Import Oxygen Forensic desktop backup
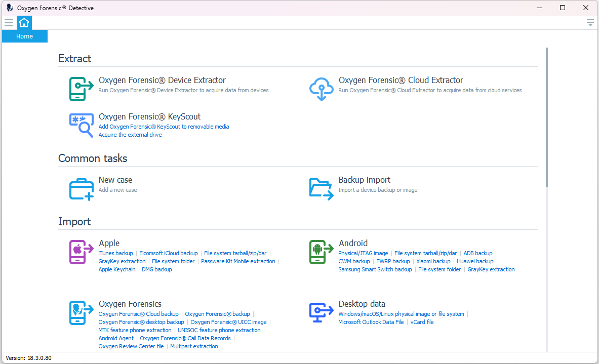The height and width of the screenshot is (364, 599). [x=141, y=322]
